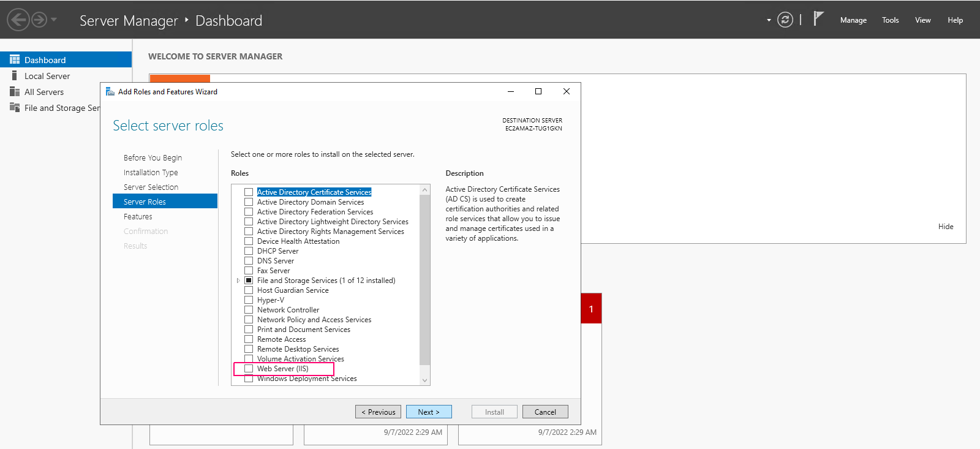Image resolution: width=980 pixels, height=449 pixels.
Task: Check Active Directory Federation Services
Action: click(249, 212)
